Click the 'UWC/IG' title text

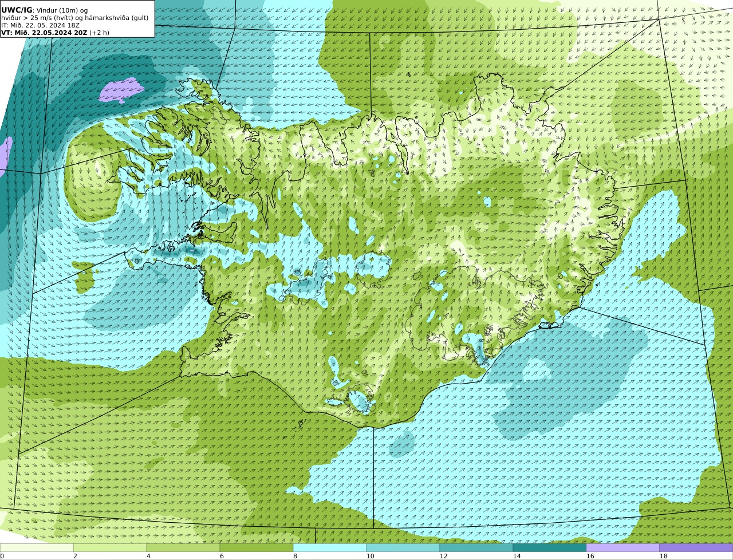(17, 10)
